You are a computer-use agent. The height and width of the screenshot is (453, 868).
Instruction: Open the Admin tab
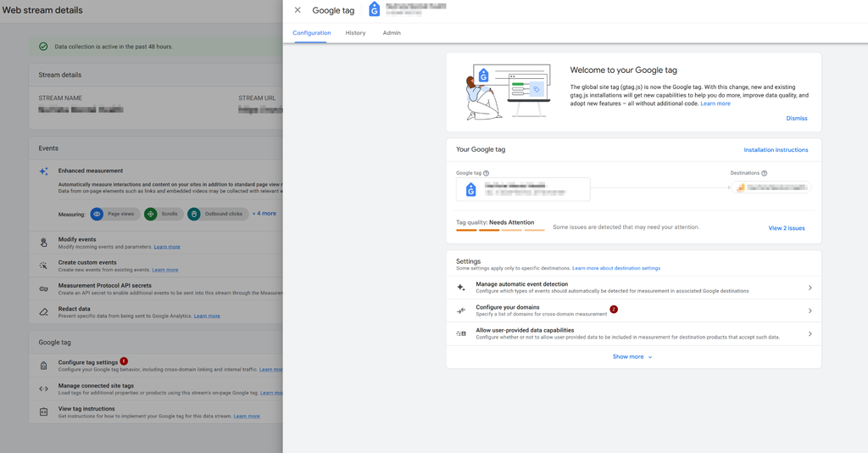[392, 33]
